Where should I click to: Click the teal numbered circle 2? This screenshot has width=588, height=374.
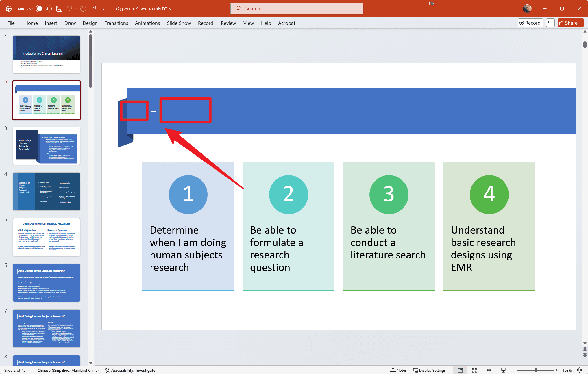point(289,195)
